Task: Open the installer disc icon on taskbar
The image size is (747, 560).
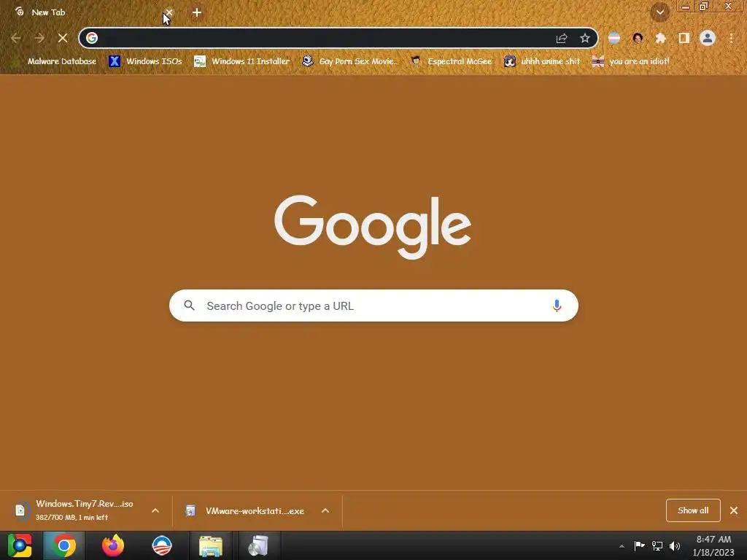Action: (x=259, y=545)
